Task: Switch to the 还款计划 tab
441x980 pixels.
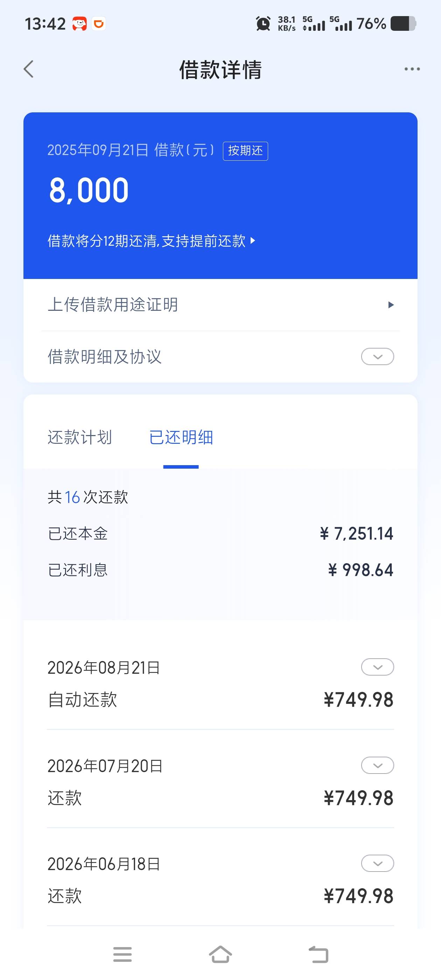Action: pyautogui.click(x=79, y=437)
